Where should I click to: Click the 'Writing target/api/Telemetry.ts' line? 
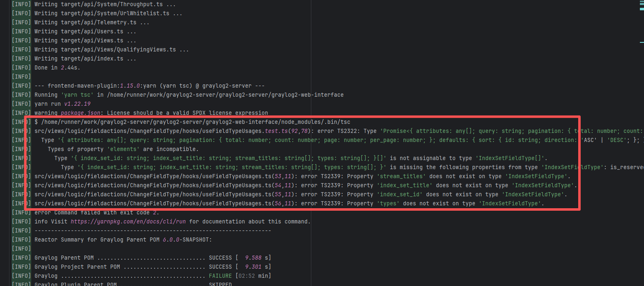pos(91,22)
